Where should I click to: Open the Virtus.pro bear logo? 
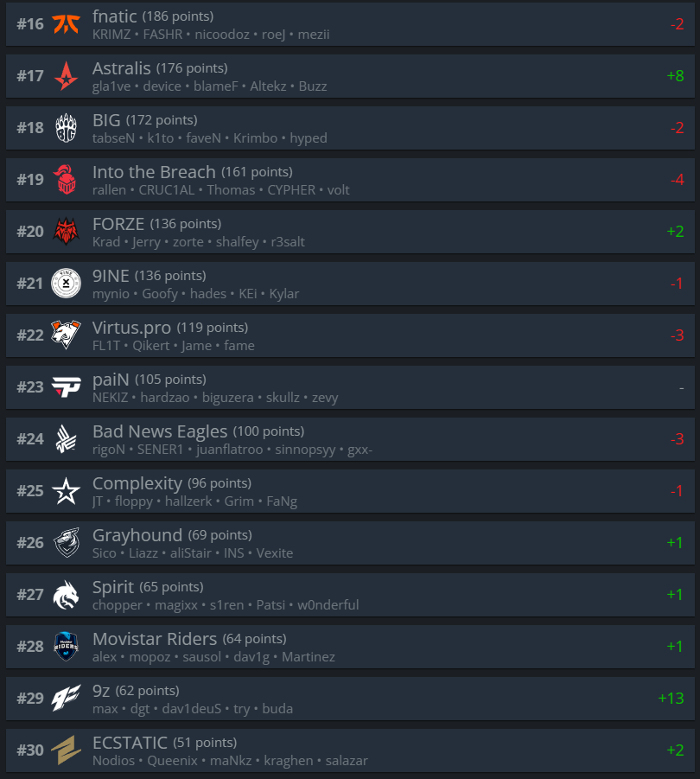click(66, 335)
